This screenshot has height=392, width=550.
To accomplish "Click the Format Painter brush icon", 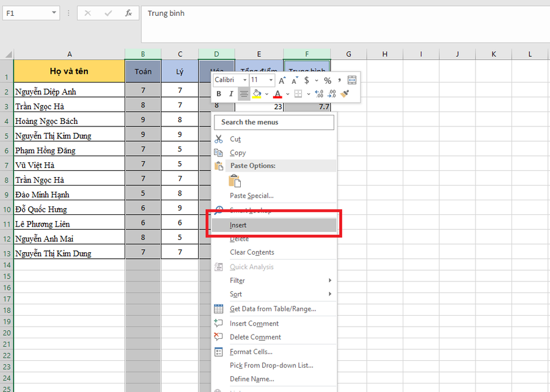I will (x=345, y=94).
